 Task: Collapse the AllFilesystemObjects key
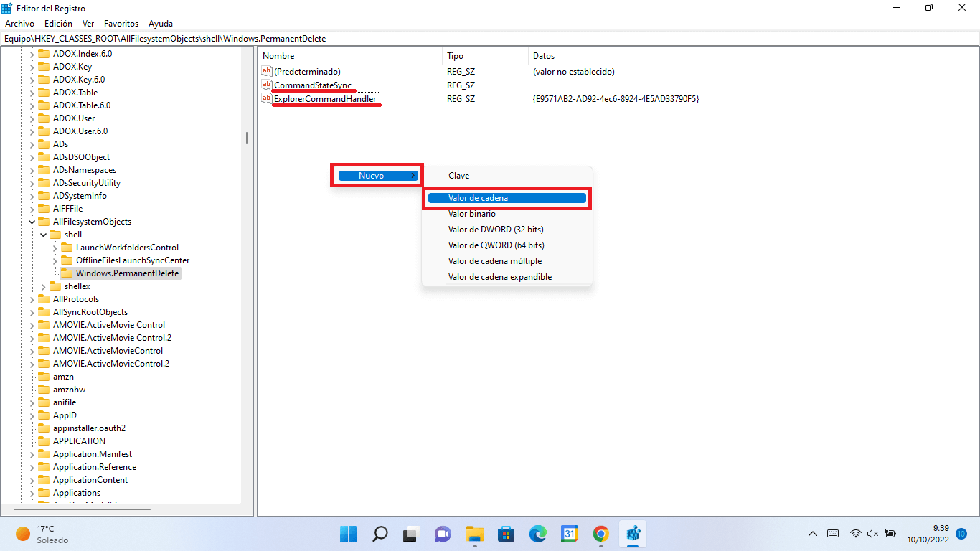(32, 222)
